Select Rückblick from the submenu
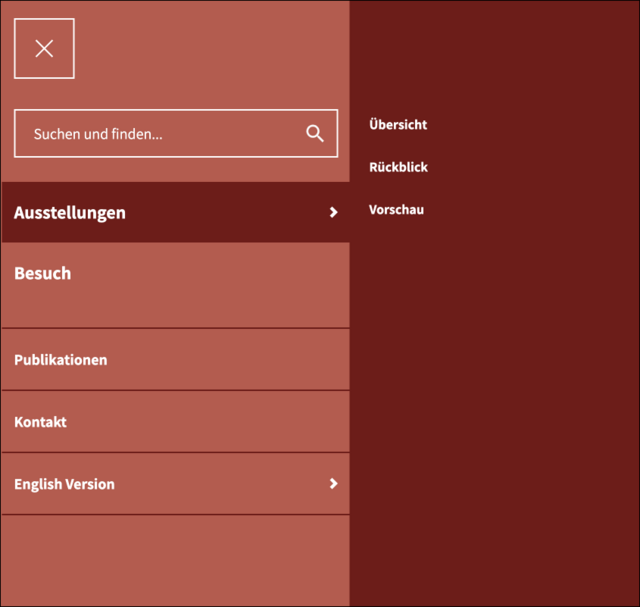Viewport: 640px width, 607px height. tap(398, 167)
